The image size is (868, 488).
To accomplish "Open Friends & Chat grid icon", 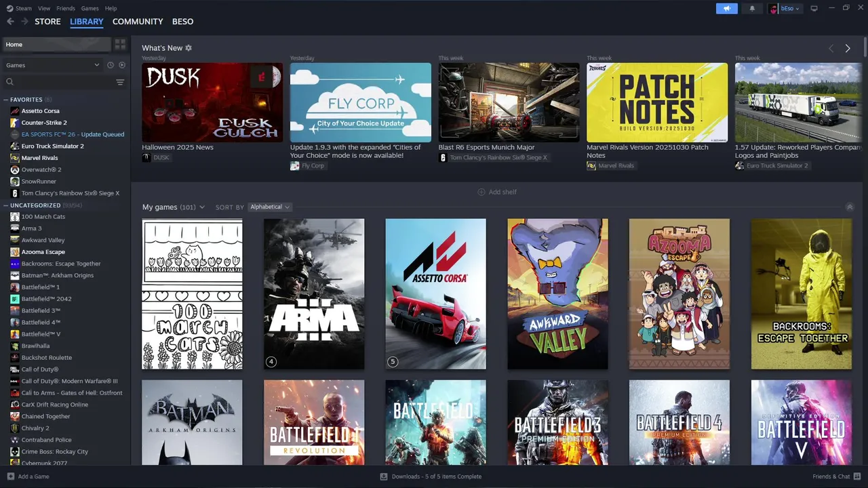I will pyautogui.click(x=858, y=476).
